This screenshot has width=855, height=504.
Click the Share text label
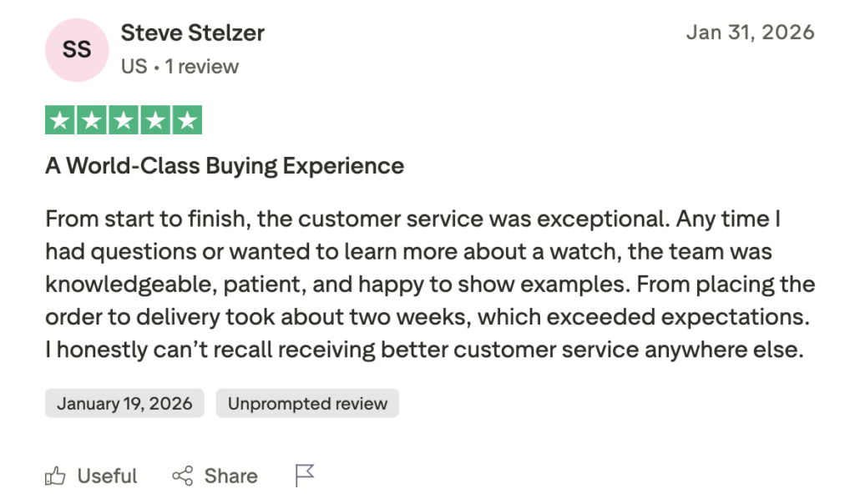(x=230, y=476)
